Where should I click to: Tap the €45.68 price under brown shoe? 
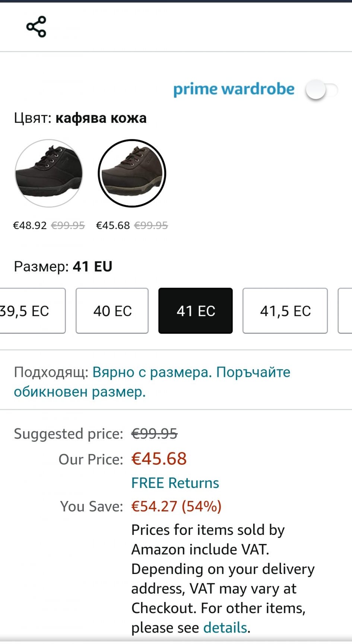113,225
